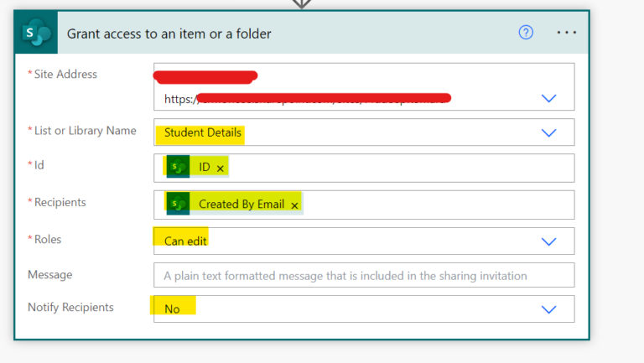The width and height of the screenshot is (644, 363).
Task: Click the Site Address URL text
Action: click(x=307, y=99)
